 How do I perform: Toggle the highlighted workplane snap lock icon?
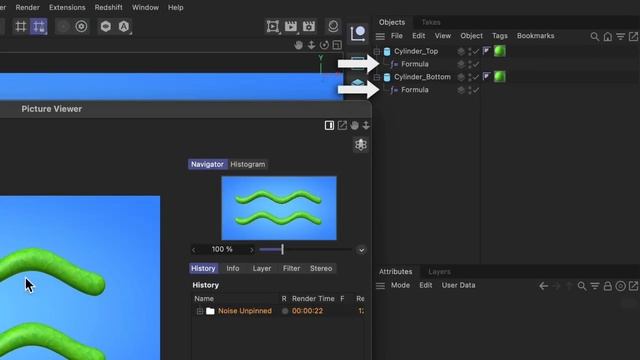click(x=39, y=27)
